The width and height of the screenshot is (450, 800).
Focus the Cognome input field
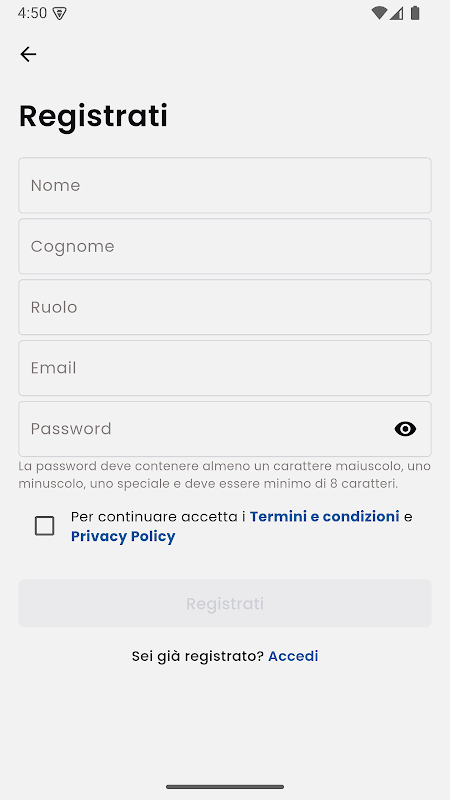225,246
